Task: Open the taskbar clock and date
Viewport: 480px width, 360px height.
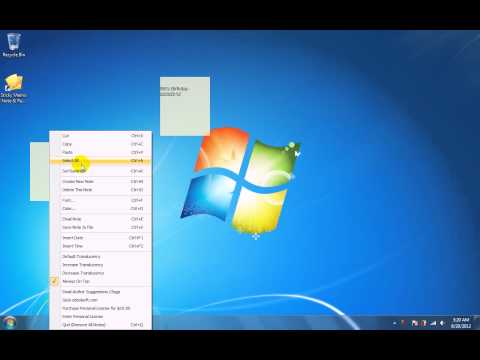Action: 461,323
